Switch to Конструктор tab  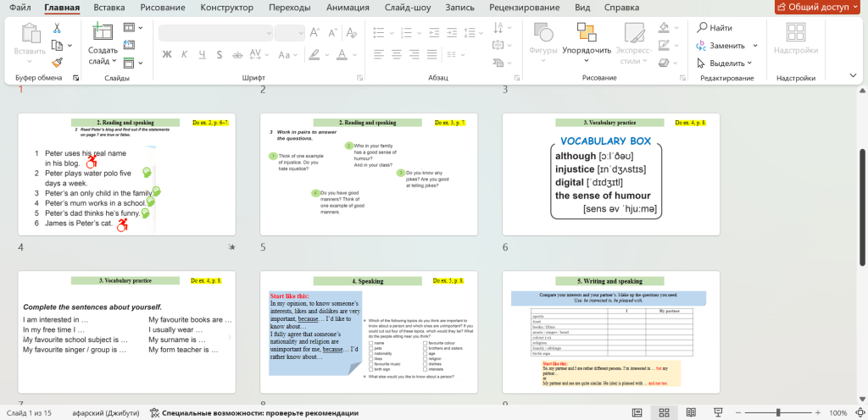pos(227,8)
